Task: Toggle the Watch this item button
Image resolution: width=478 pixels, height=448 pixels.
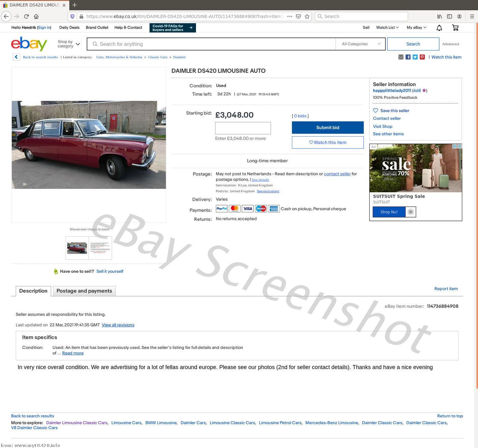Action: [x=327, y=142]
